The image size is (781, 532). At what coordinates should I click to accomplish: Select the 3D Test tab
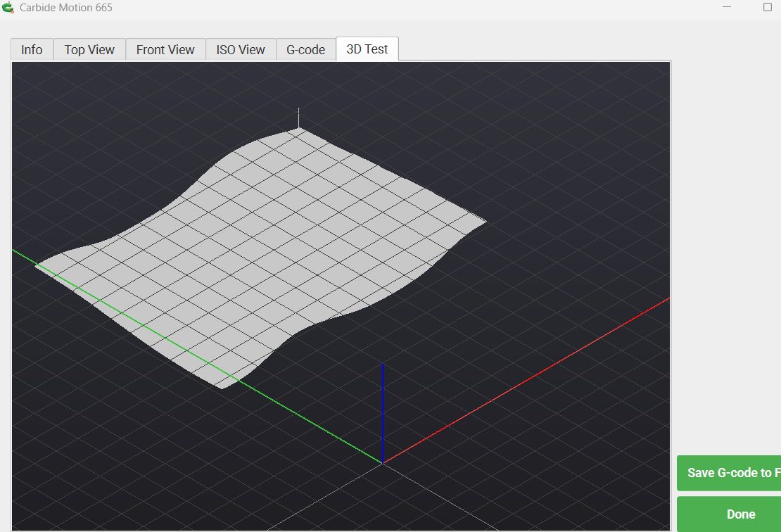[367, 49]
